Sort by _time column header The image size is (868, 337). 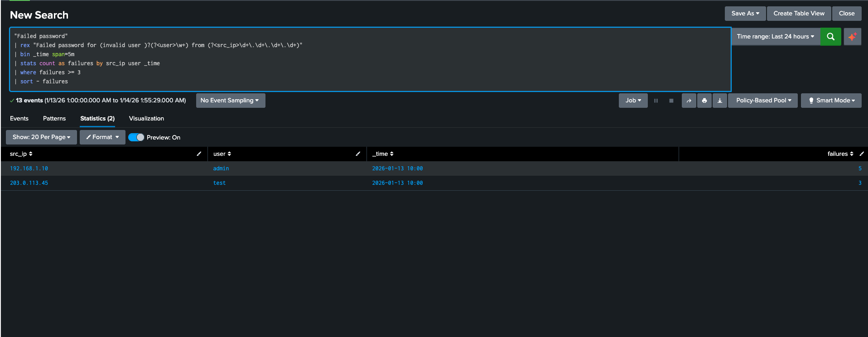[383, 154]
